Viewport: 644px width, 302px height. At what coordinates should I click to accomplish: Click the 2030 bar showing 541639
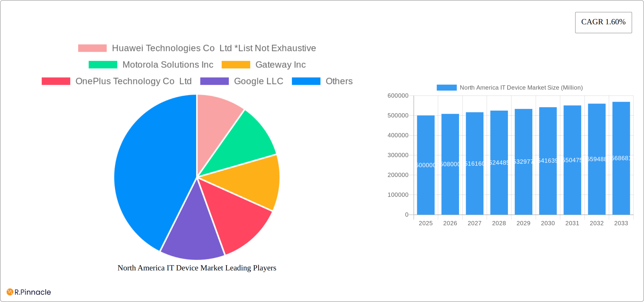coord(548,161)
